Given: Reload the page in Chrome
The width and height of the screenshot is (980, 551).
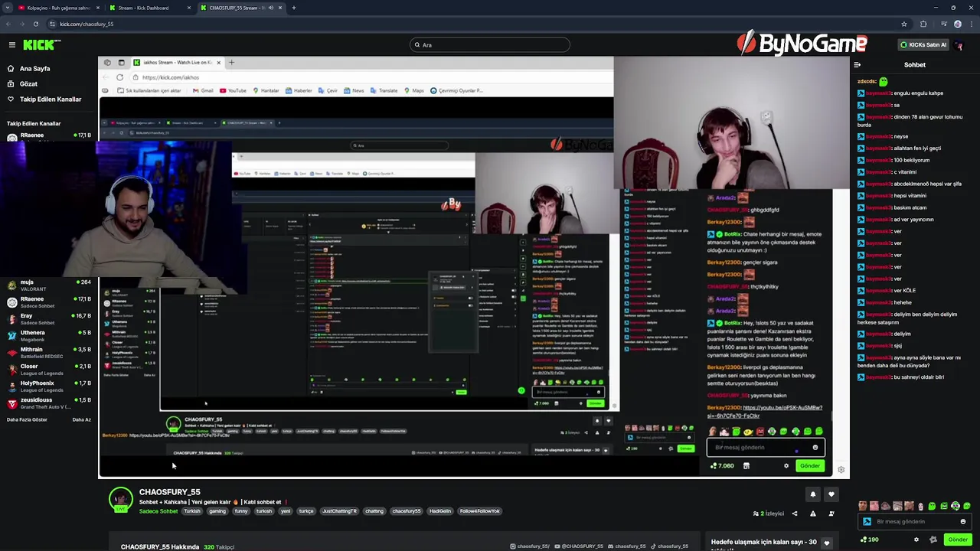Looking at the screenshot, I should (x=36, y=24).
